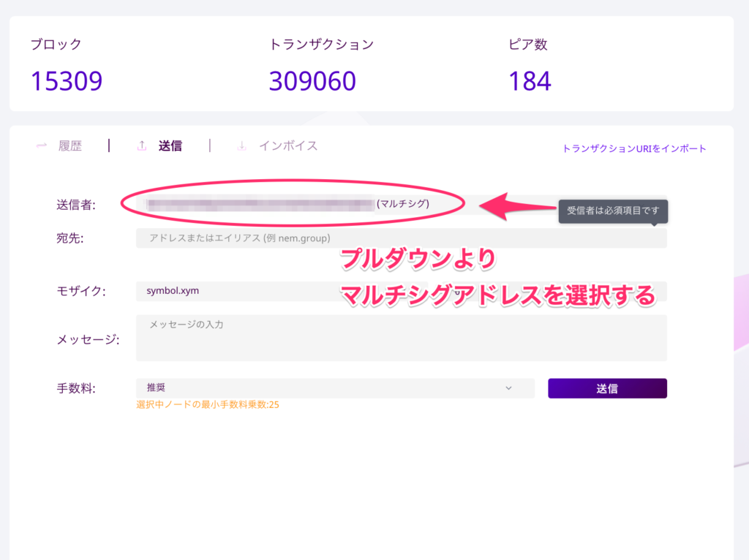Click the peer count 184
This screenshot has width=749, height=560.
tap(530, 81)
